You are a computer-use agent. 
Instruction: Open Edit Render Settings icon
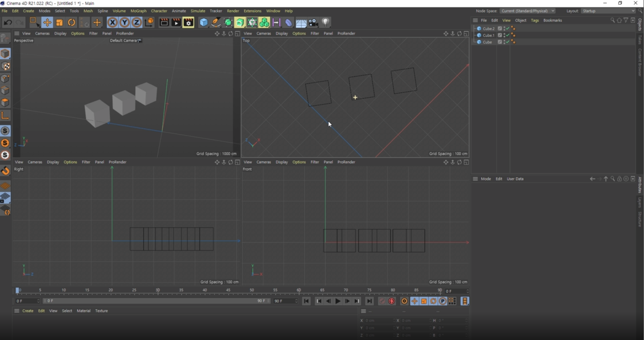tap(188, 23)
